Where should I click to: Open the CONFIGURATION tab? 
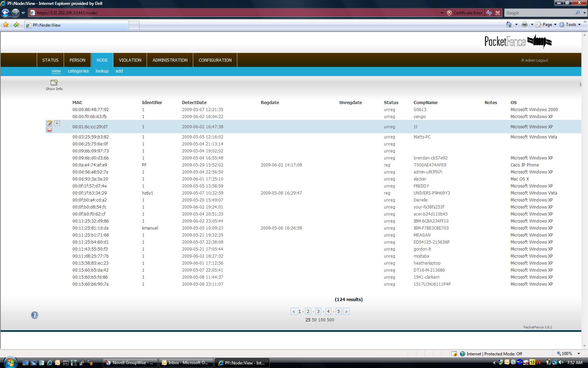[x=215, y=60]
